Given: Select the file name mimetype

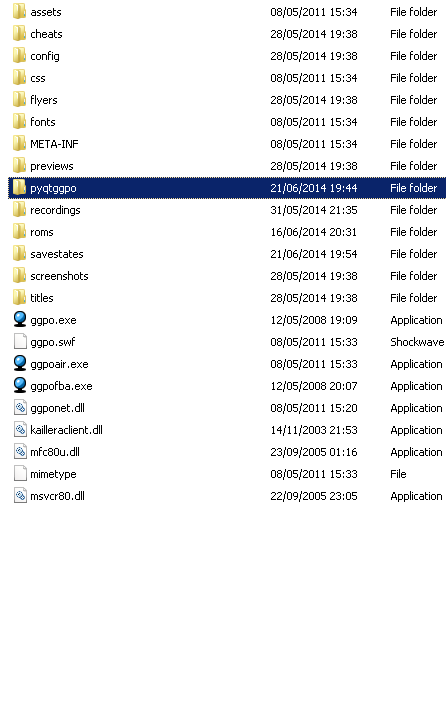Looking at the screenshot, I should (53, 474).
